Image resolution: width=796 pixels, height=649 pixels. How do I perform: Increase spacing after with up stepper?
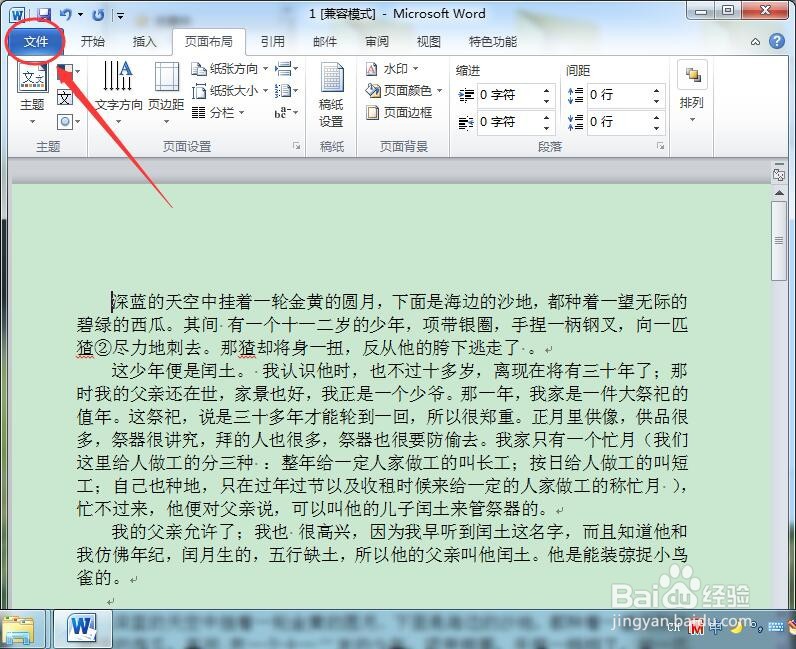656,117
